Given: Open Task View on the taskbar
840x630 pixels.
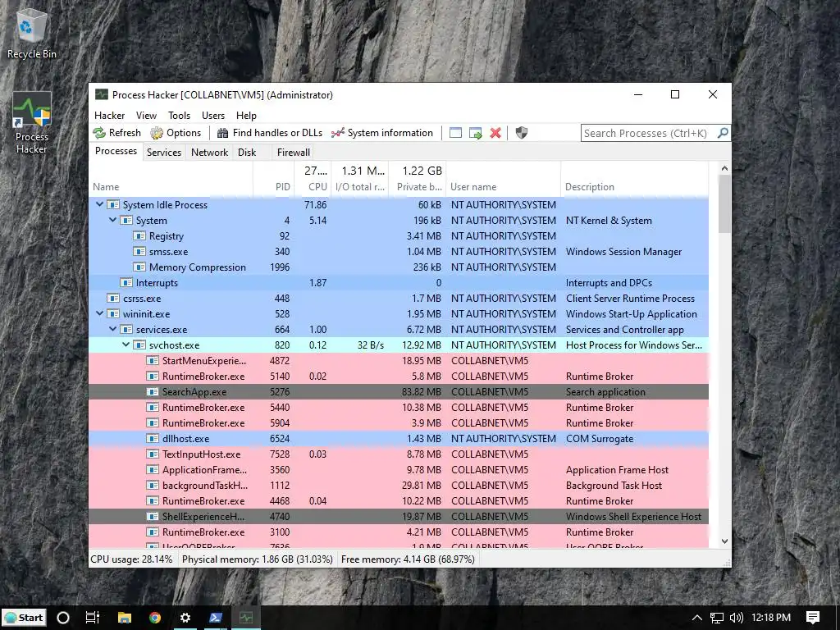Looking at the screenshot, I should click(93, 618).
